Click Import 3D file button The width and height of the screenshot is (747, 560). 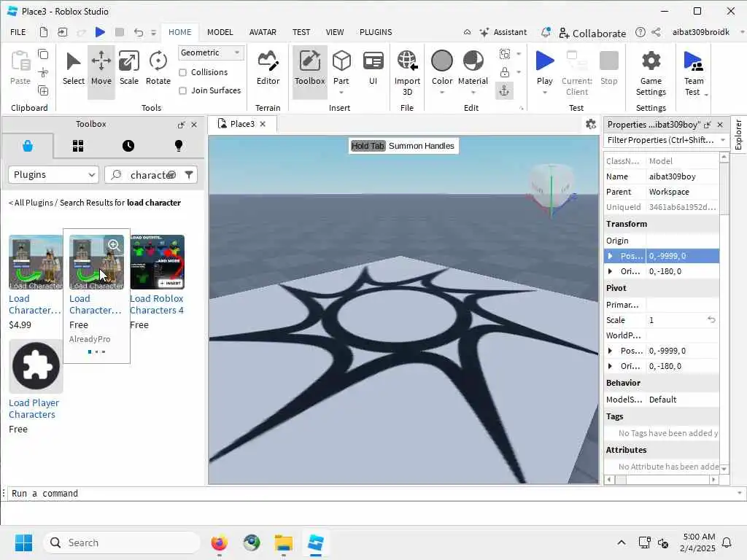pyautogui.click(x=407, y=72)
